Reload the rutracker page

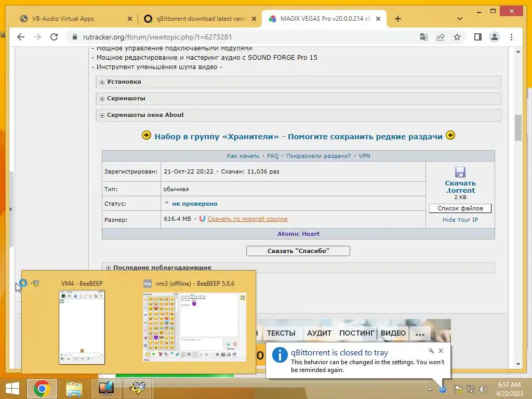[54, 37]
